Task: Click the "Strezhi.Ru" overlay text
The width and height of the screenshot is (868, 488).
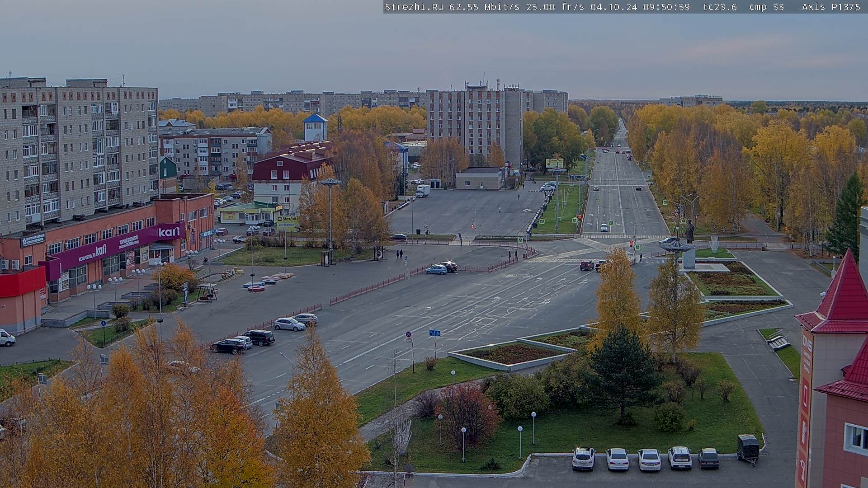Action: (x=414, y=7)
